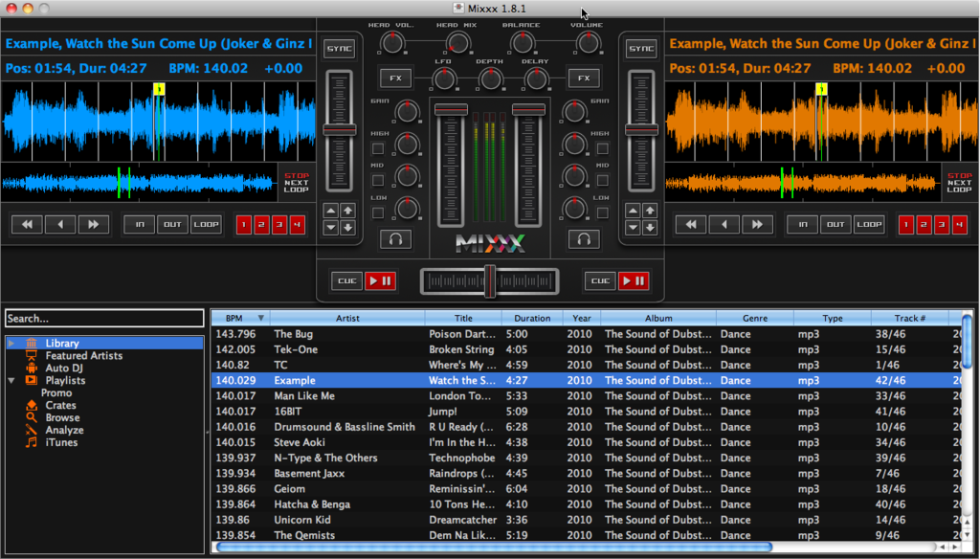Viewport: 980px width, 559px height.
Task: Select track by Basement Jaxx
Action: (587, 474)
